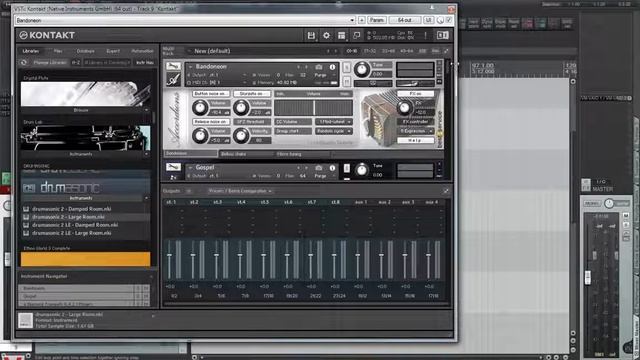Click the instrument file icon for drumasonic 2 - Damped Room.nki
The width and height of the screenshot is (640, 360).
(26, 209)
